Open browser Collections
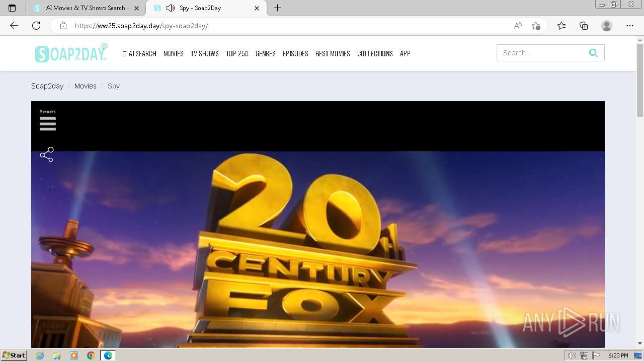 [584, 26]
